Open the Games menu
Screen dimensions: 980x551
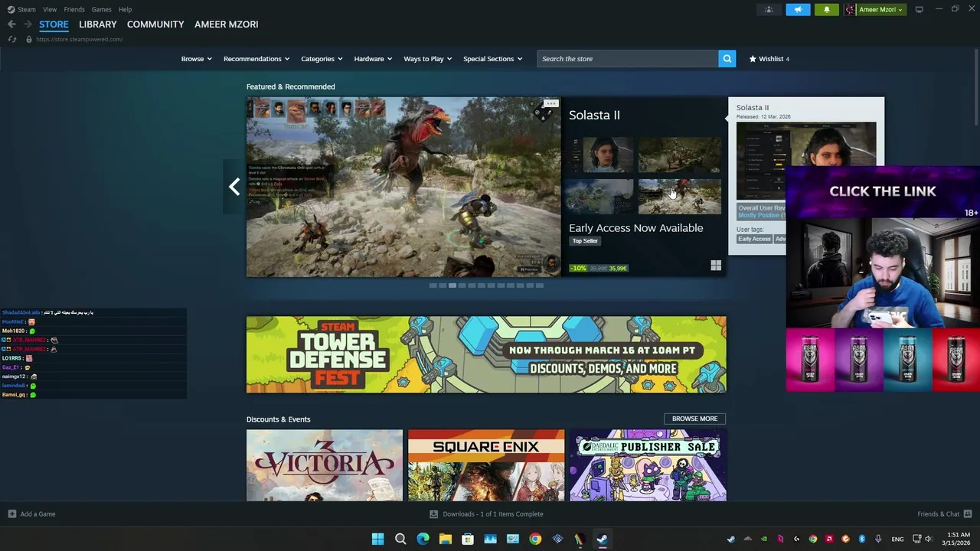point(101,9)
